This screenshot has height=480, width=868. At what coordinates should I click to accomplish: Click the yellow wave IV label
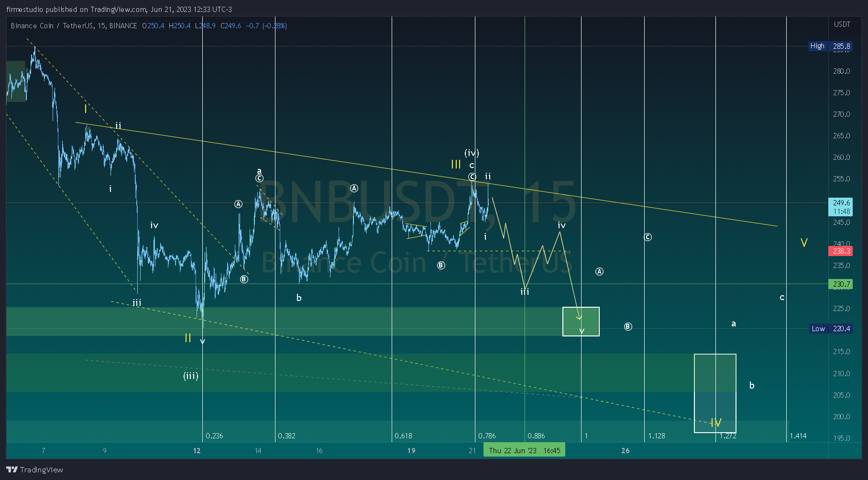(x=716, y=423)
